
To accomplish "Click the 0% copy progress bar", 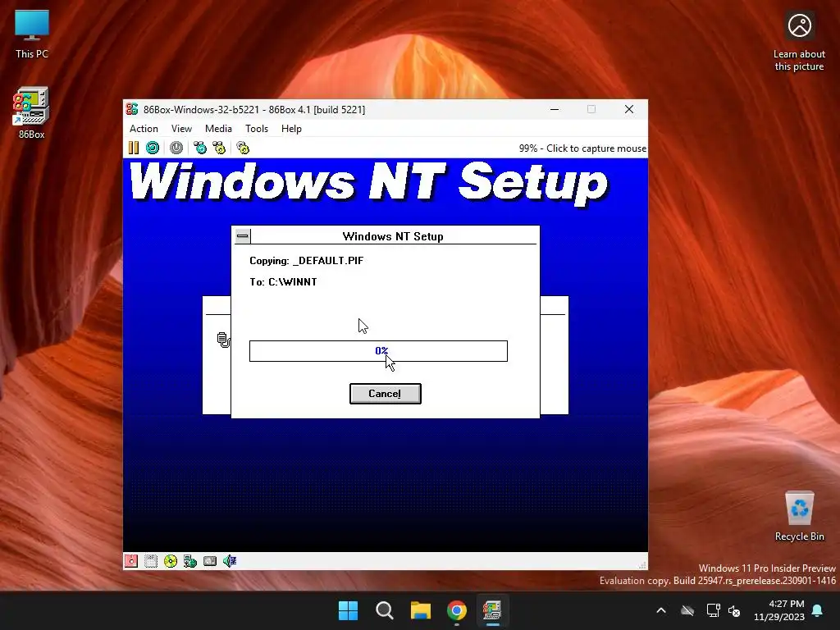I will click(x=378, y=351).
